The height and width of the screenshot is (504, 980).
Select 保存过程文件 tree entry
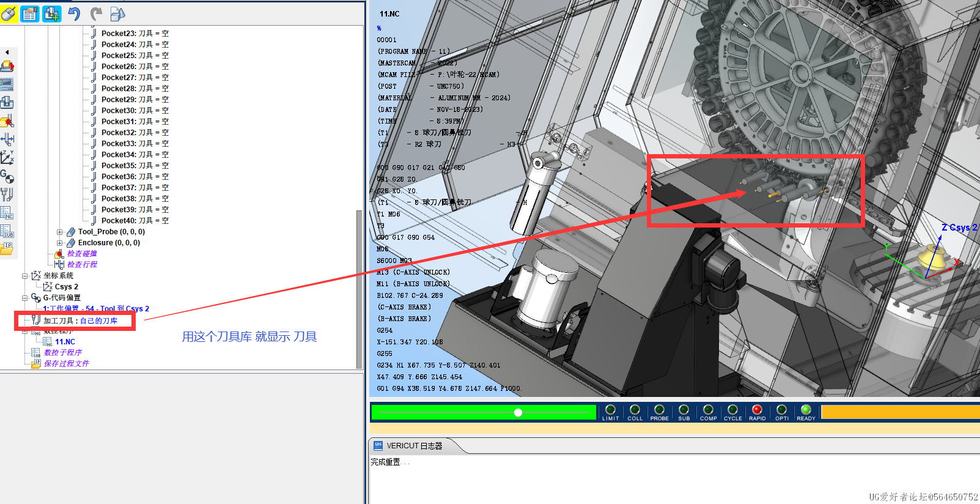(66, 364)
